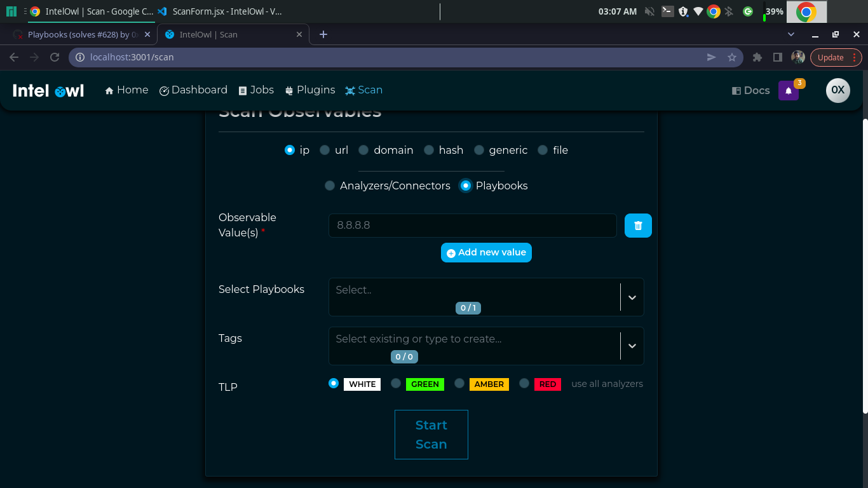Choose the Analyzers/Connectors option

(330, 186)
